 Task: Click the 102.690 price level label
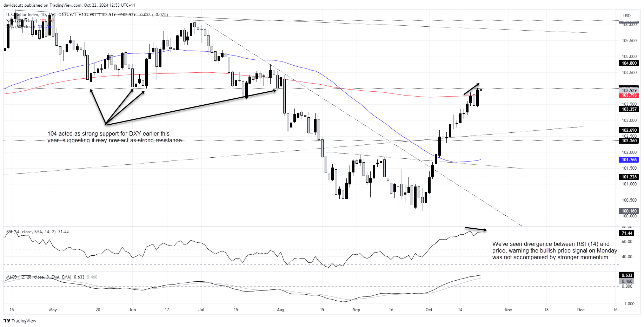[x=629, y=130]
